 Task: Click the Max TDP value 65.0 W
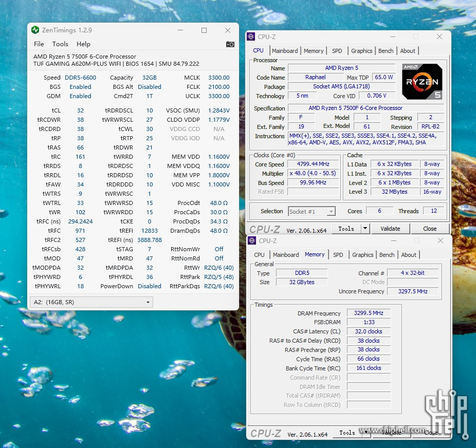[x=383, y=78]
